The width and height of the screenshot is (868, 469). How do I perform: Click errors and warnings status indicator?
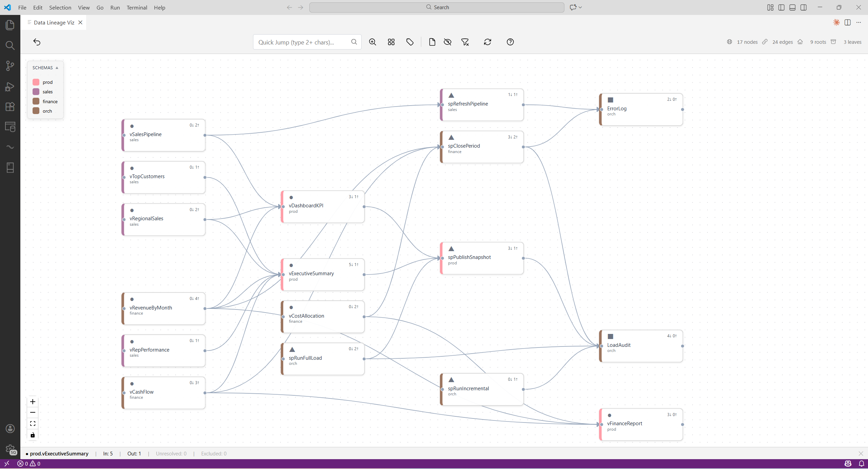(29, 464)
